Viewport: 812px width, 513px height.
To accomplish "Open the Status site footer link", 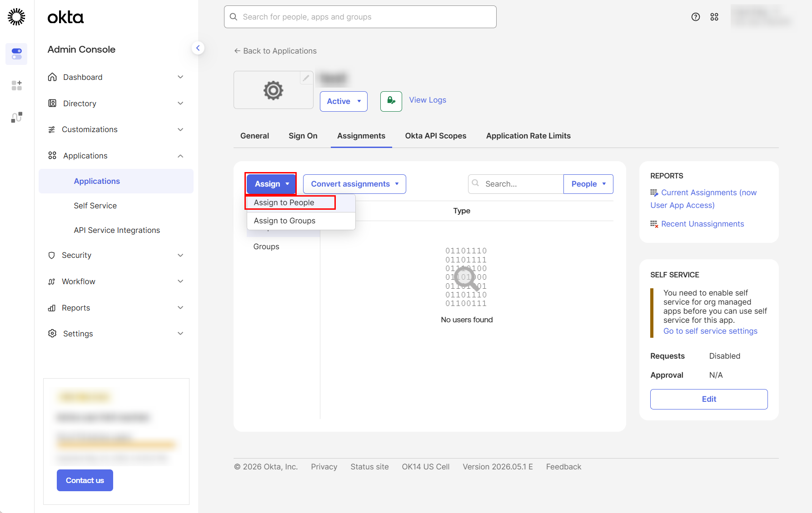I will (369, 467).
